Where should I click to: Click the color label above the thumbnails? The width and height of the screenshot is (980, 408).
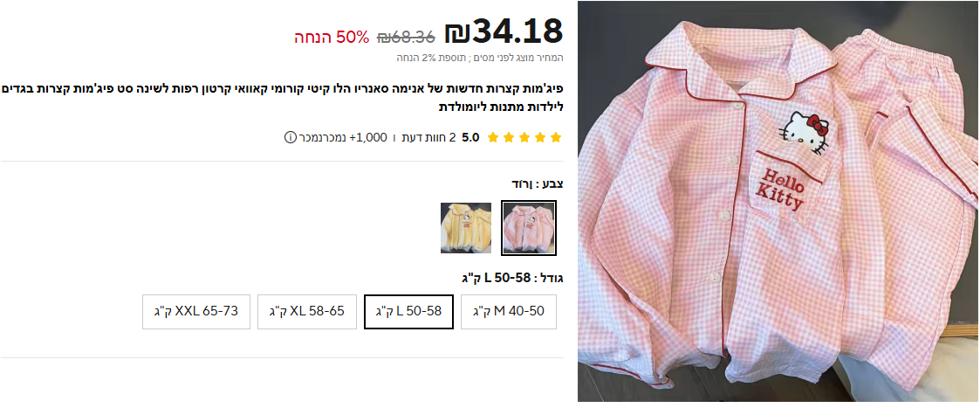[x=538, y=184]
